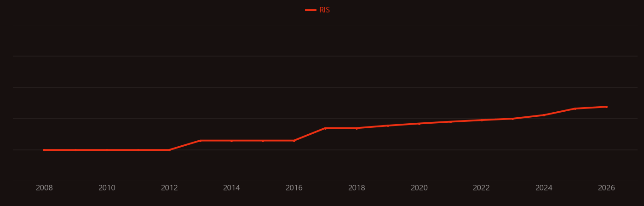Select the RIS data point at 2016
Image resolution: width=644 pixels, height=206 pixels.
click(x=294, y=141)
